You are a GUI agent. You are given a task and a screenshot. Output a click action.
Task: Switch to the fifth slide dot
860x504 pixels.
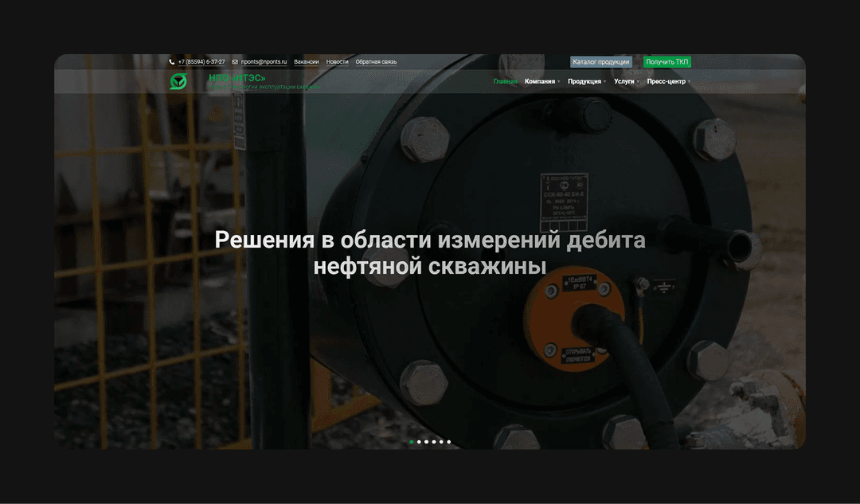click(x=441, y=441)
